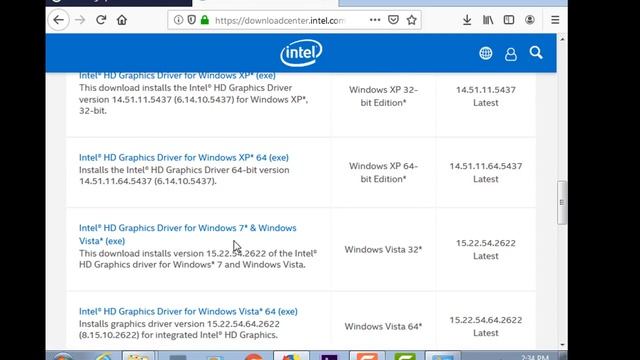Viewport: 640px width, 360px height.
Task: Open the globe language selector on Intel header
Action: [486, 53]
